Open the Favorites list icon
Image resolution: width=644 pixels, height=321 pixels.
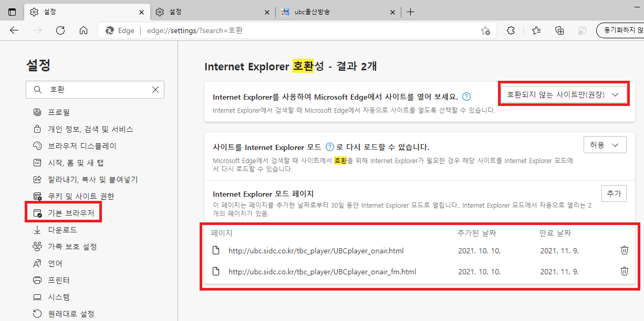(x=536, y=30)
